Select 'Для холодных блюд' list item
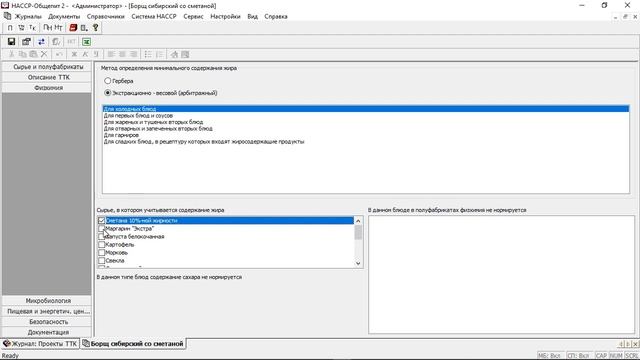 tap(366, 109)
